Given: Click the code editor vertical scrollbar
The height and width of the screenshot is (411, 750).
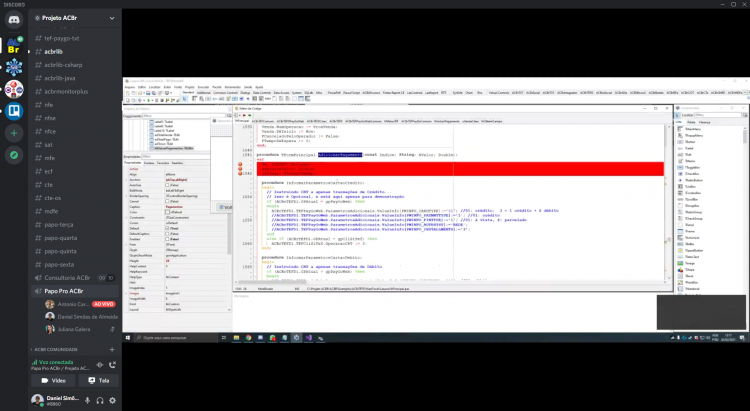Looking at the screenshot, I should [668, 201].
